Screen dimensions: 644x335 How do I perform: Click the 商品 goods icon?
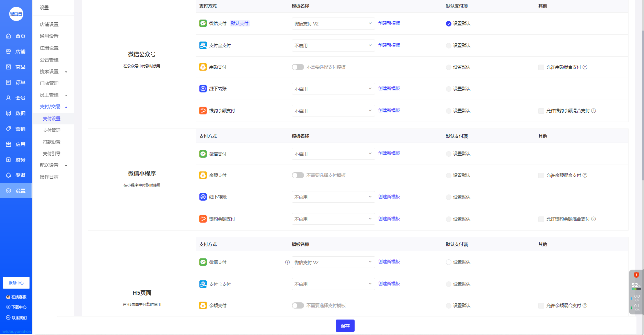tap(9, 67)
